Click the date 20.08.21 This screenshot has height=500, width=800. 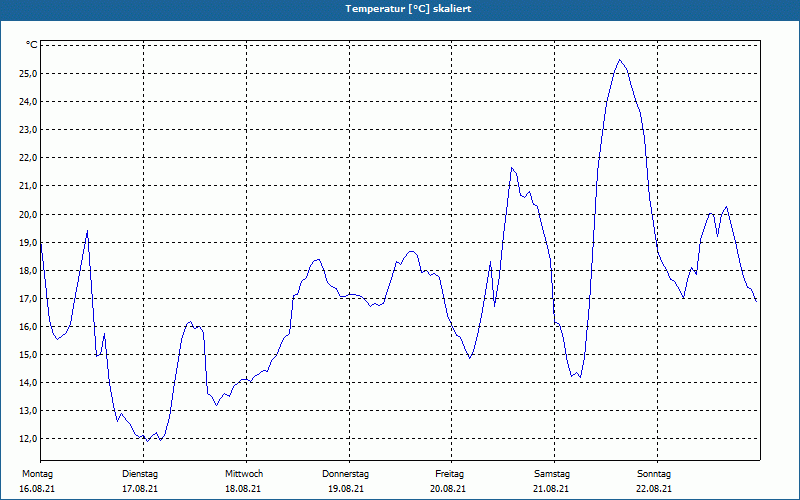(x=448, y=489)
